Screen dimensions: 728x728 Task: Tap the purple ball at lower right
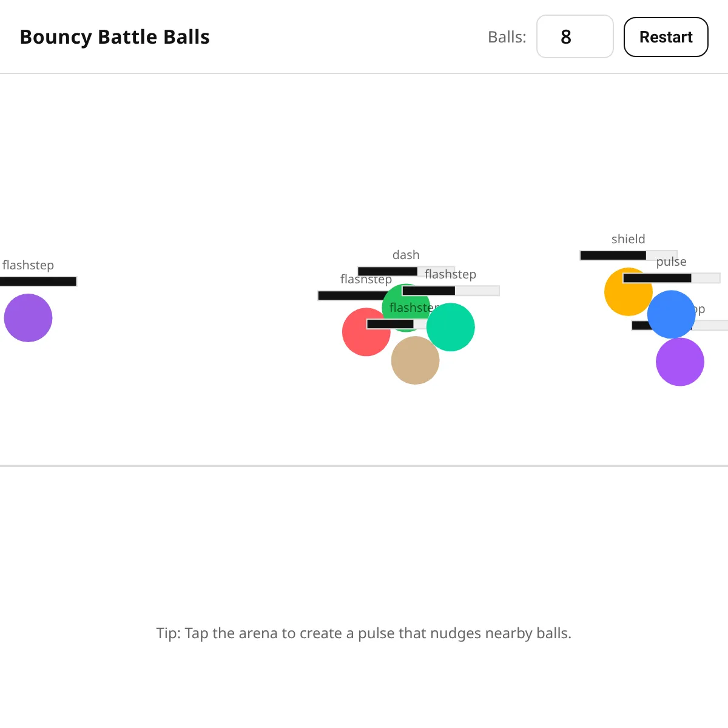coord(680,362)
